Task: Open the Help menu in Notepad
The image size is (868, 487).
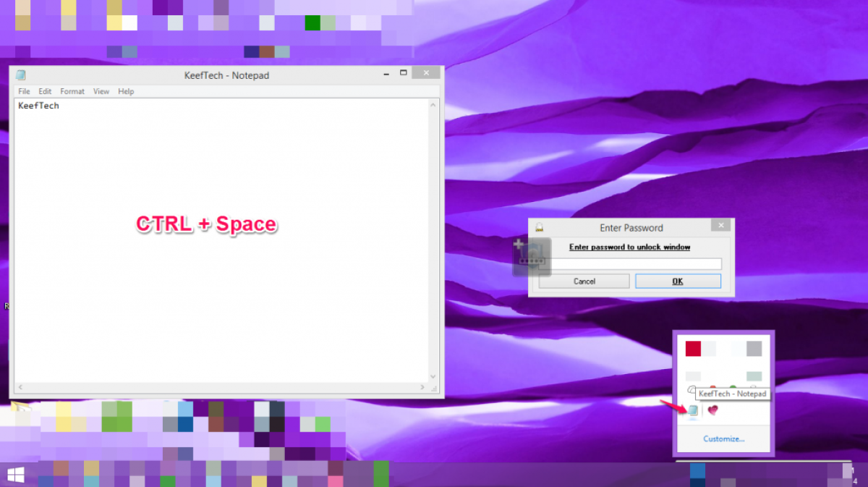Action: coord(126,91)
